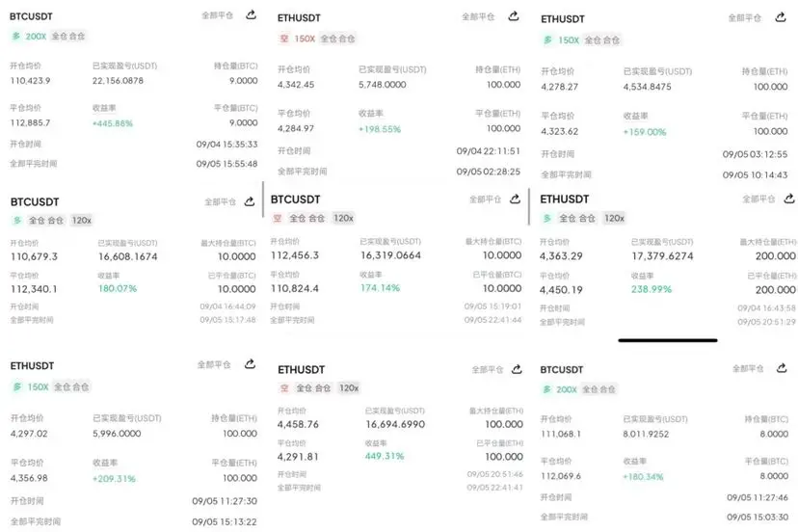The image size is (798, 532).
Task: Click 全部平仓 on BTCUSDT 174.14% short card
Action: (485, 199)
